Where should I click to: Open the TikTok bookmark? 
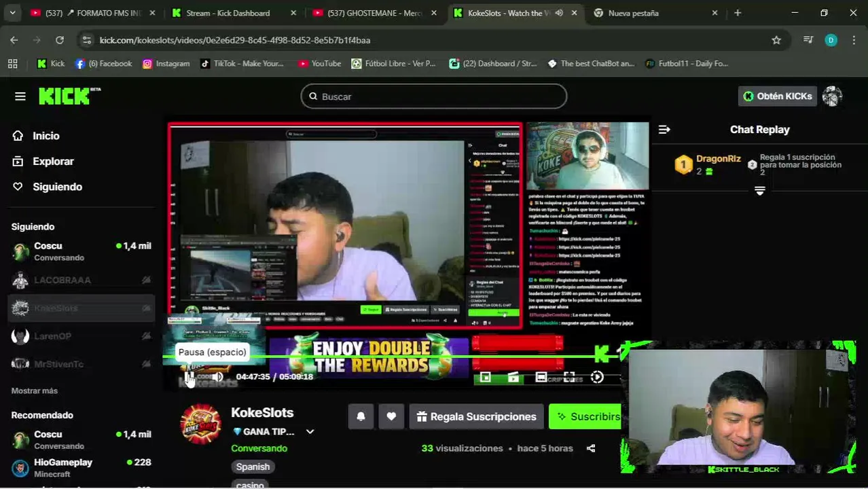(x=242, y=63)
